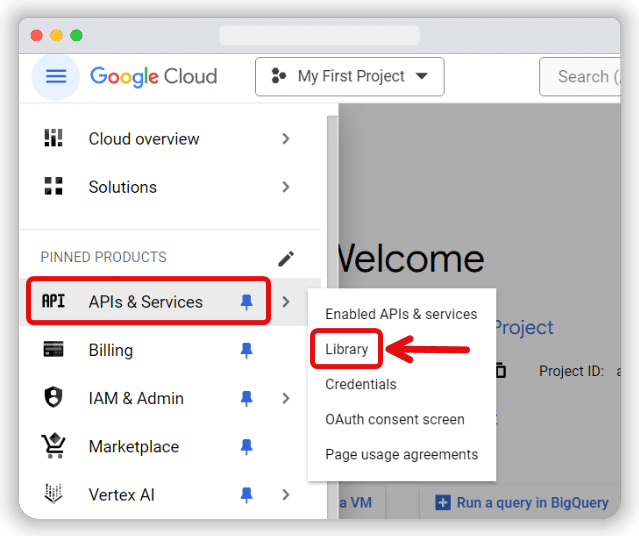Click the Project ID label text

click(x=571, y=371)
